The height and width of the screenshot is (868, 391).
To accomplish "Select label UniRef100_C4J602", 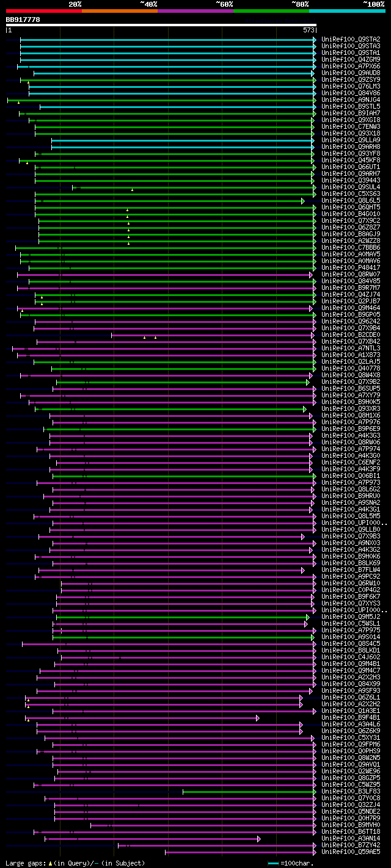I will (x=351, y=657).
